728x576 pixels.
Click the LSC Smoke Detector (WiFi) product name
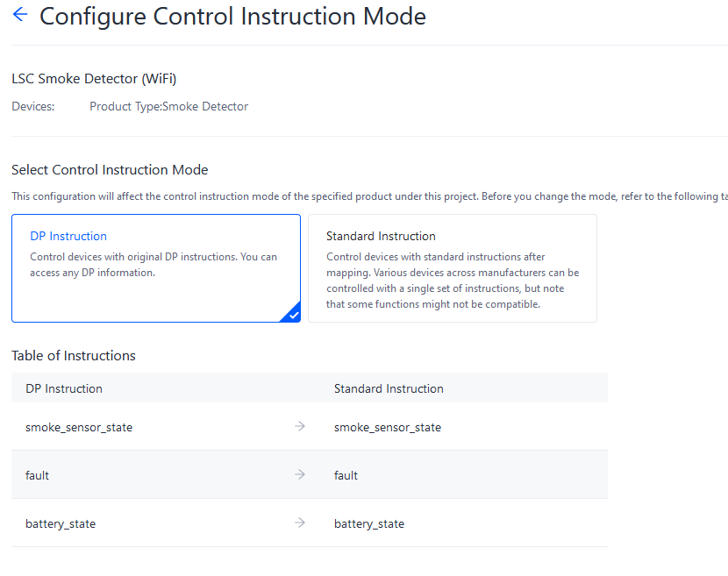tap(94, 79)
